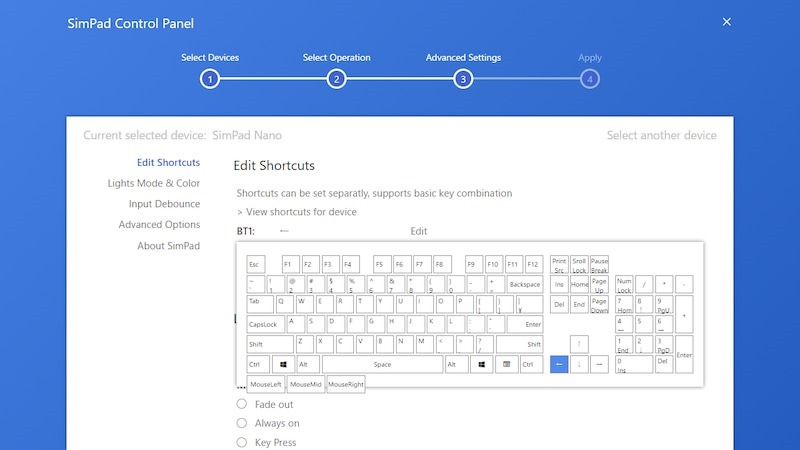This screenshot has width=800, height=450.
Task: Click the numpad Enter key
Action: pos(684,355)
